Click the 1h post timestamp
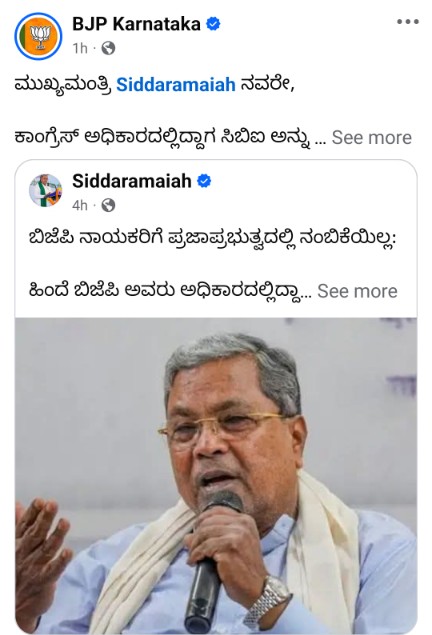Screen dimensions: 432x635 coord(80,48)
